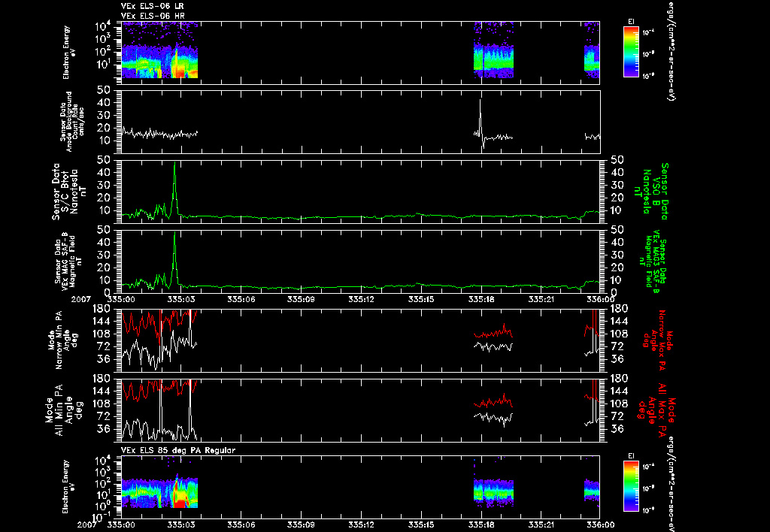Click the Anode Background Count Rate axis label

72,122
